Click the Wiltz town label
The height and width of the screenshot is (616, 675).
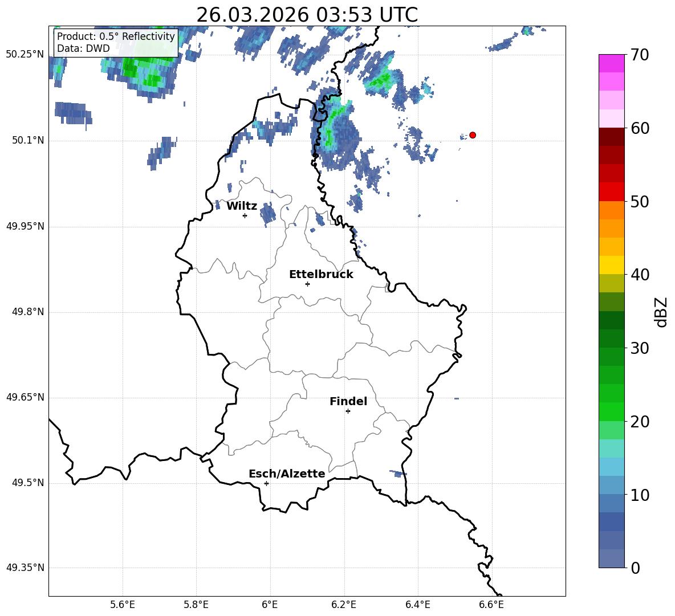[x=242, y=206]
